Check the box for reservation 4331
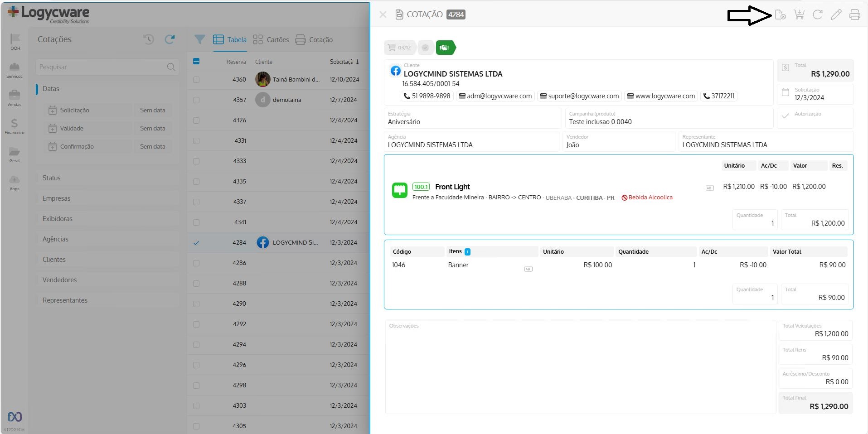 coord(196,141)
